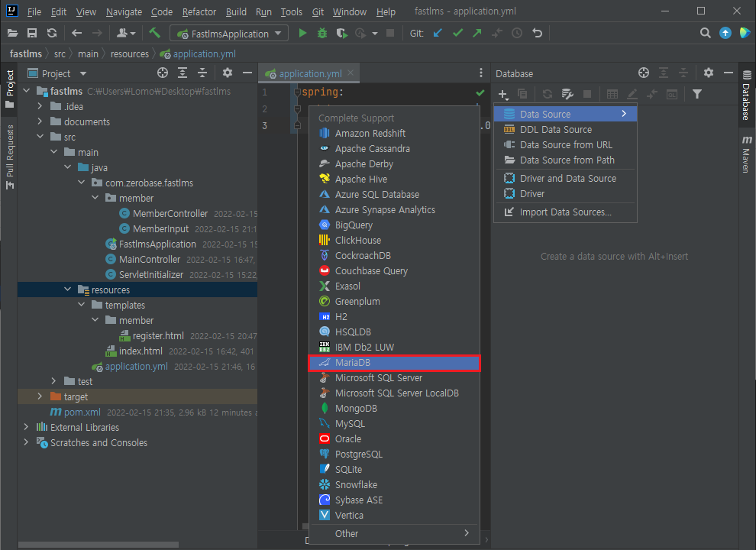Open the File menu

(34, 11)
